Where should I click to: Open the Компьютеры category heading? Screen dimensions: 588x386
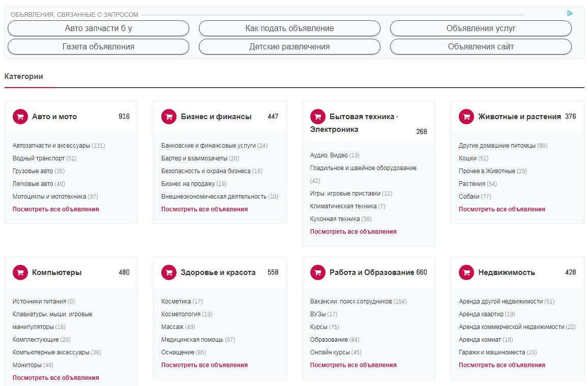click(56, 272)
